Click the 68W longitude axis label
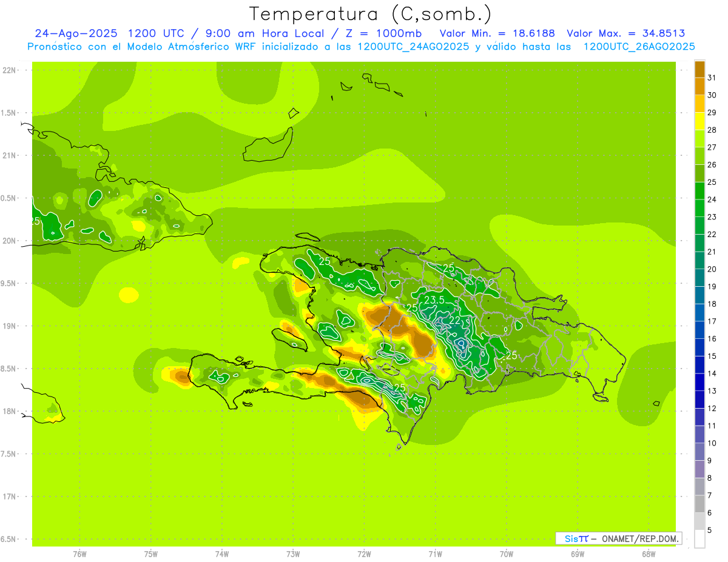Viewport: 728px width, 562px height. coord(649,554)
